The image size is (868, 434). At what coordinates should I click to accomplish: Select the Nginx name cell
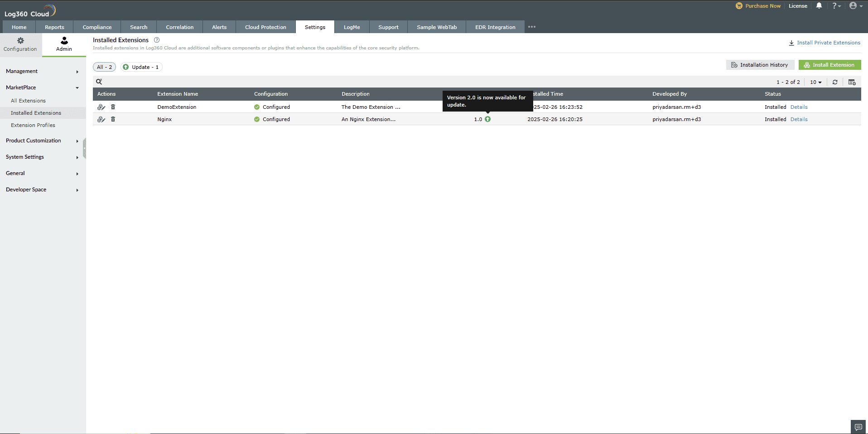pos(164,119)
